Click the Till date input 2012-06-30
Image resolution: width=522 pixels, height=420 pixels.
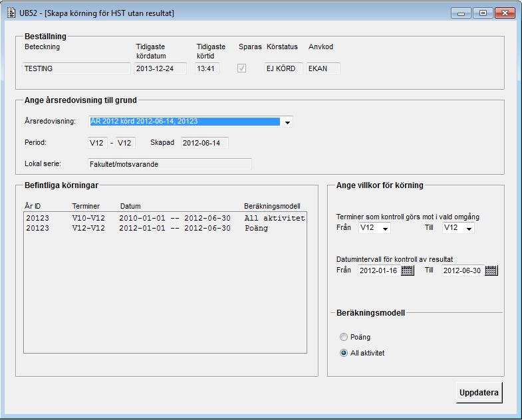point(463,270)
